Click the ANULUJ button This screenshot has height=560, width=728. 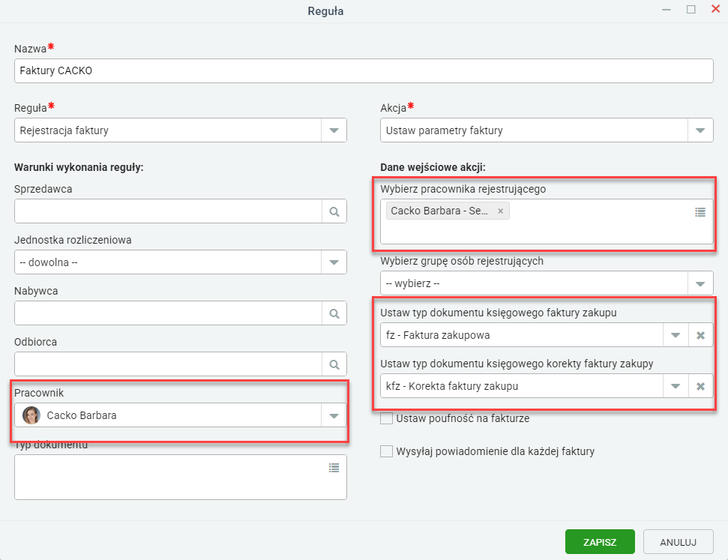coord(679,542)
